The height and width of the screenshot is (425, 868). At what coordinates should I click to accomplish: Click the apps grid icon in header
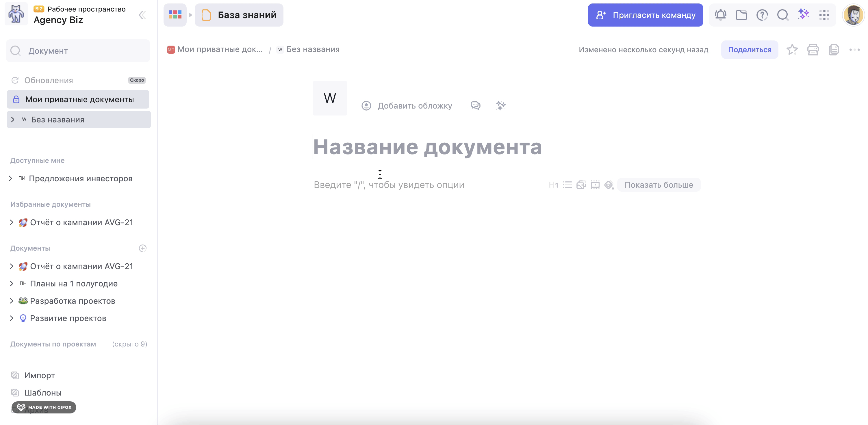tap(824, 15)
